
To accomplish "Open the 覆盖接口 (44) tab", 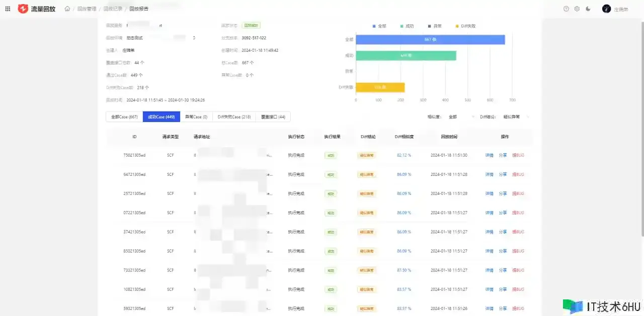I will click(x=273, y=117).
